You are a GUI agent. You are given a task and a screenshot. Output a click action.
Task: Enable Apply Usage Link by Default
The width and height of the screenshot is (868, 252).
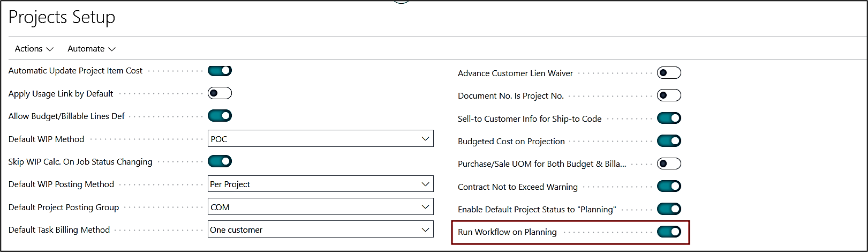(220, 93)
